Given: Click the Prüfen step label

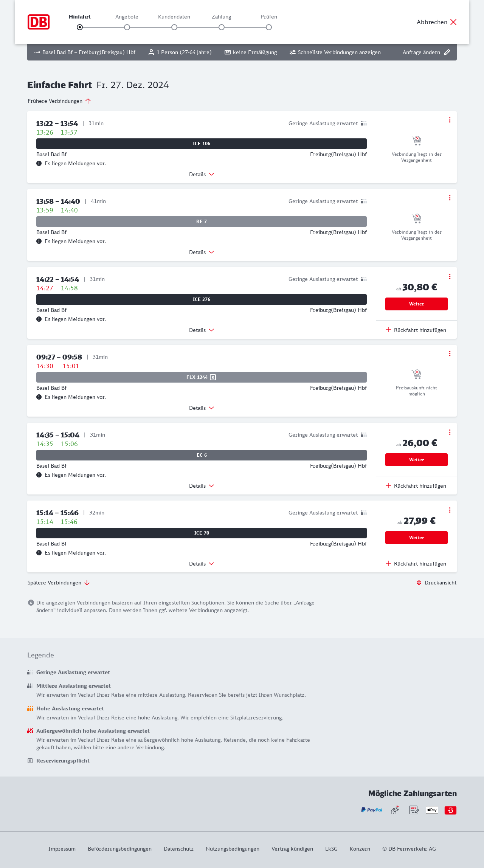Looking at the screenshot, I should 269,17.
